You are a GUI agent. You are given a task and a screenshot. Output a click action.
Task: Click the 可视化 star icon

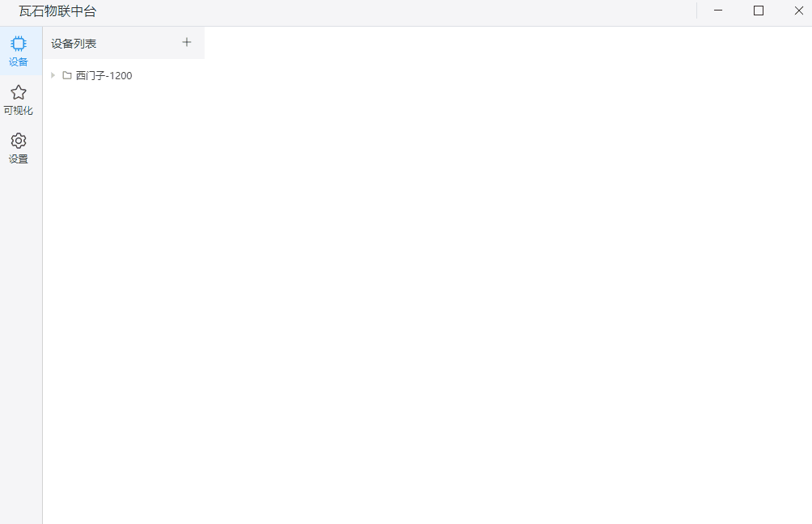click(18, 92)
